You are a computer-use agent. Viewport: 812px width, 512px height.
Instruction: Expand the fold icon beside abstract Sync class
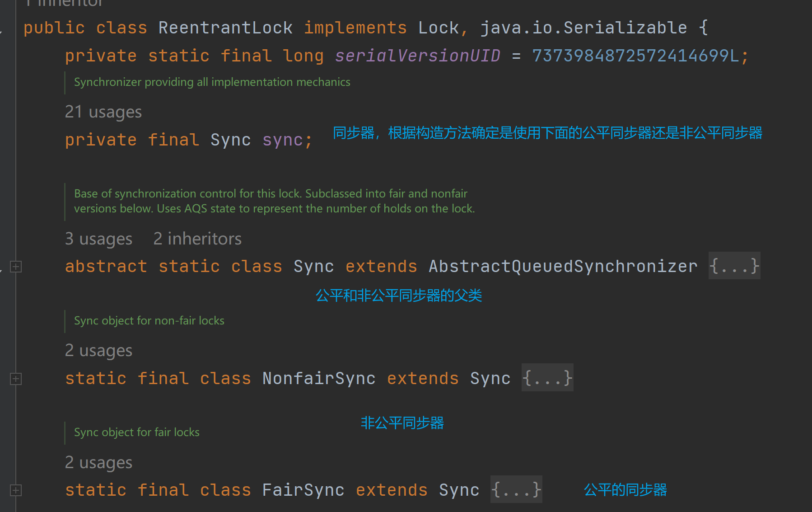16,267
